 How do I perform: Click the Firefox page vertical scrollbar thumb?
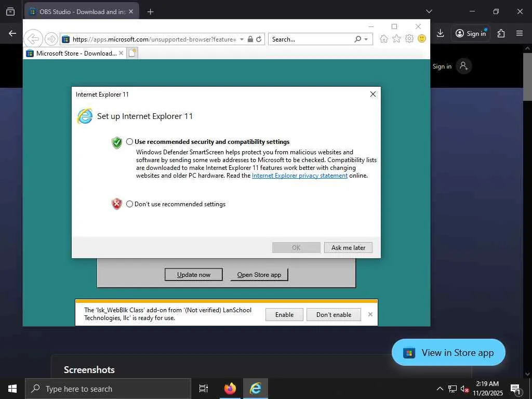pyautogui.click(x=527, y=77)
